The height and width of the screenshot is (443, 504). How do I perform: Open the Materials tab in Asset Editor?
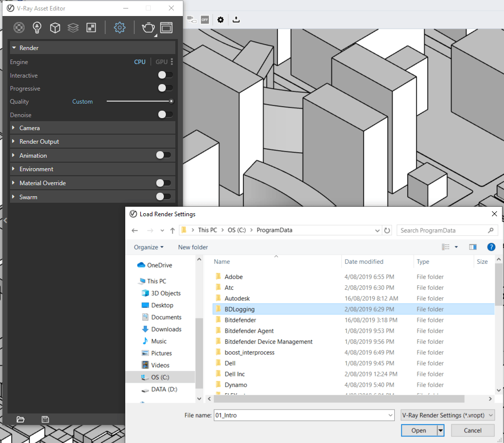pos(19,28)
